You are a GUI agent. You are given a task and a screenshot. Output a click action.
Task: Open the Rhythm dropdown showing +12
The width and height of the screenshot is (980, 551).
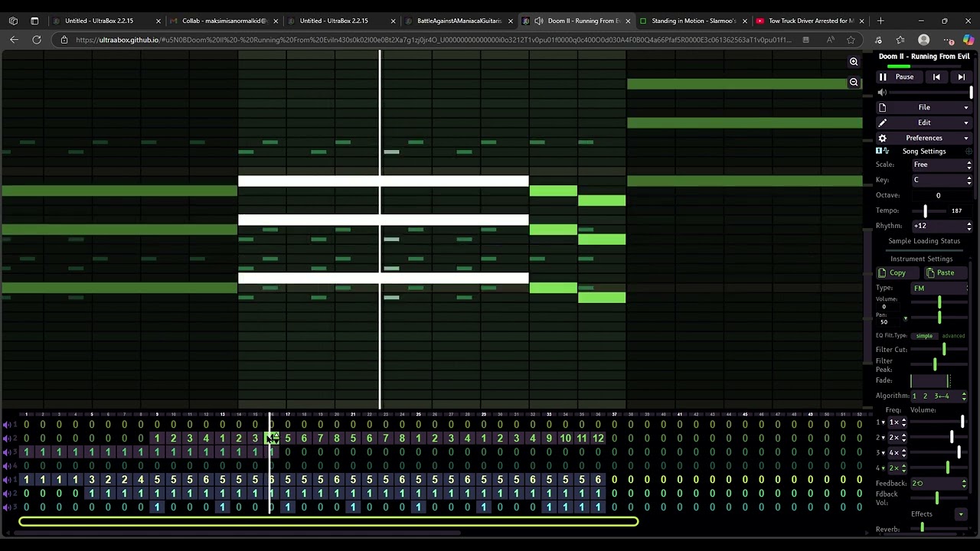tap(942, 226)
